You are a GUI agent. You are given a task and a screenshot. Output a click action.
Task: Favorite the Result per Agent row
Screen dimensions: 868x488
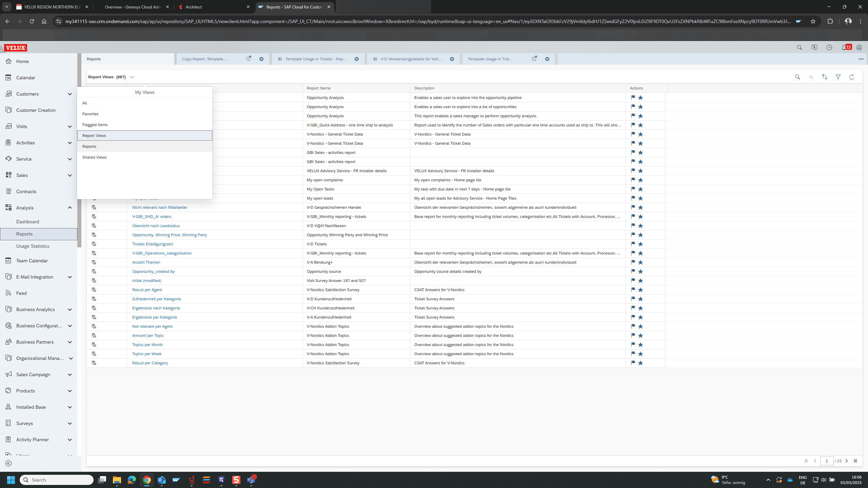(x=640, y=290)
